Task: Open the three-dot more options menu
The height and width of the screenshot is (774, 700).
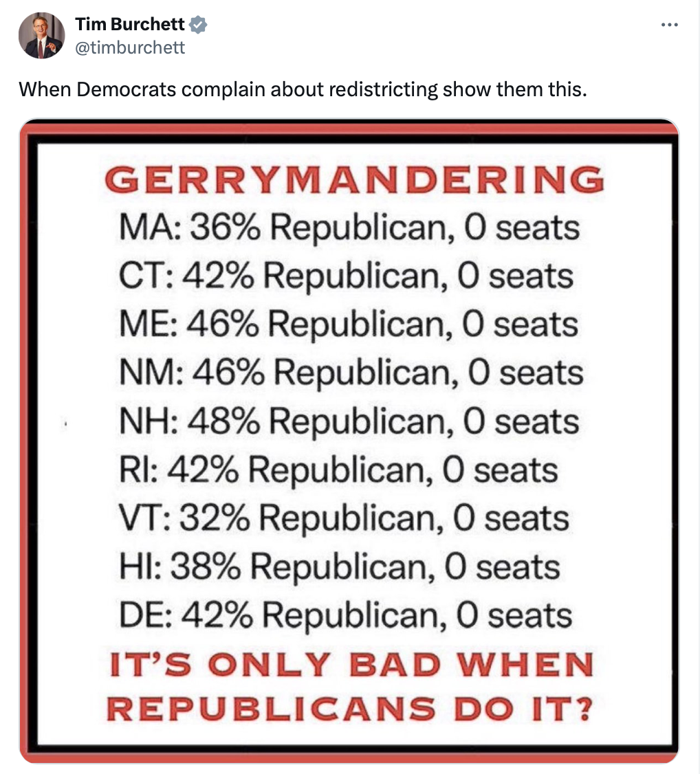Action: [x=669, y=25]
